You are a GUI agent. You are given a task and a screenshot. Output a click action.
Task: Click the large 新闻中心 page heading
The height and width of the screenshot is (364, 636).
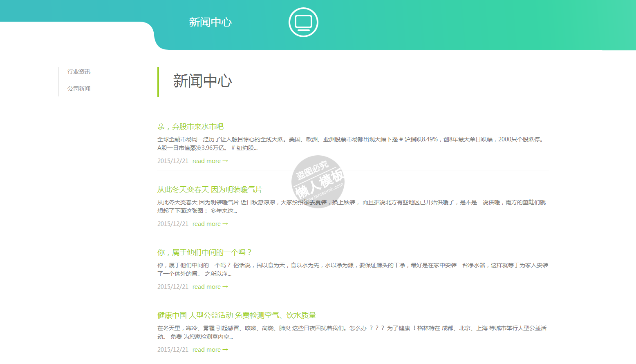click(x=202, y=81)
